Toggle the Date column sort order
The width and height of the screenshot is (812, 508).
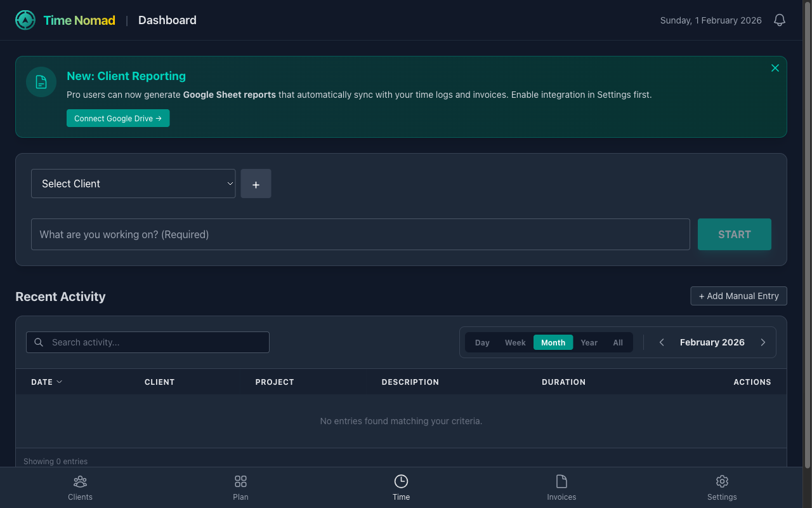pos(46,382)
